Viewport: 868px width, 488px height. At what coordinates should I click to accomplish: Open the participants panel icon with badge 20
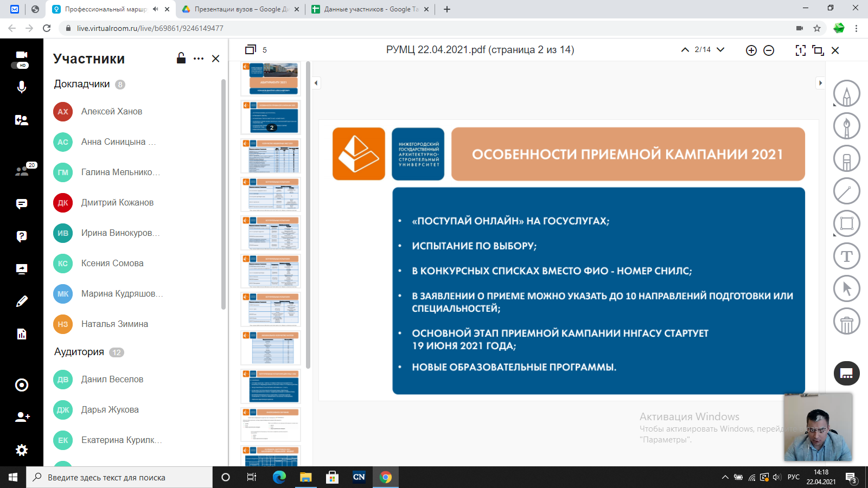22,171
